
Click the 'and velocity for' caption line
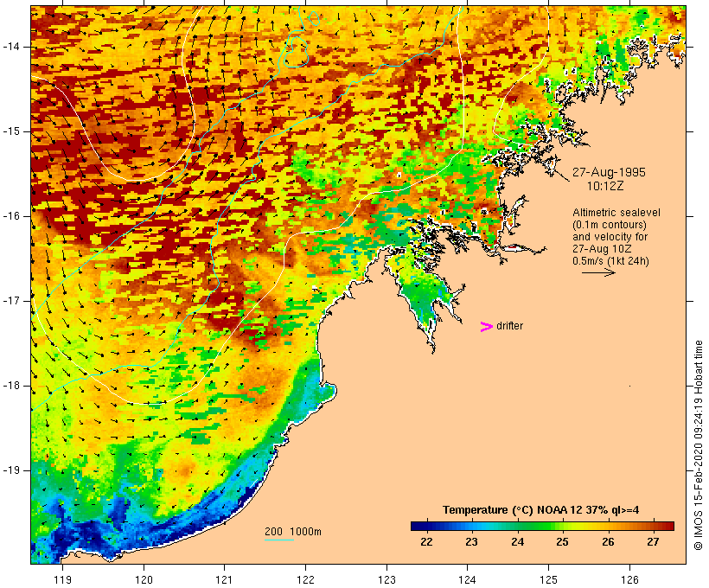pos(610,237)
